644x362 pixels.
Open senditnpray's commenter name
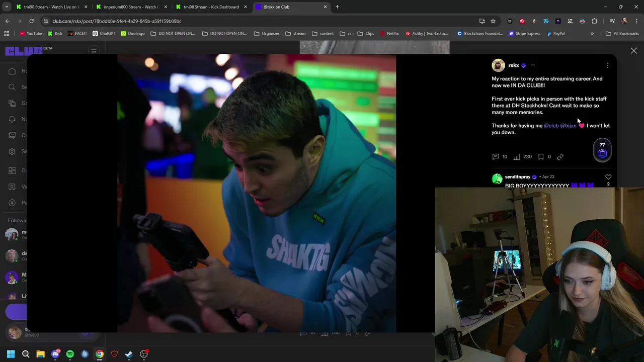click(x=518, y=177)
